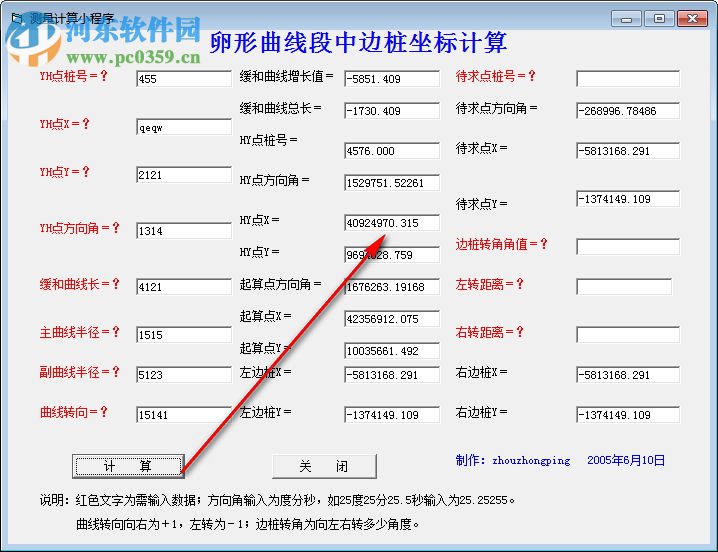This screenshot has height=552, width=718.
Task: Click the author text zhouzhongping
Action: pos(531,460)
